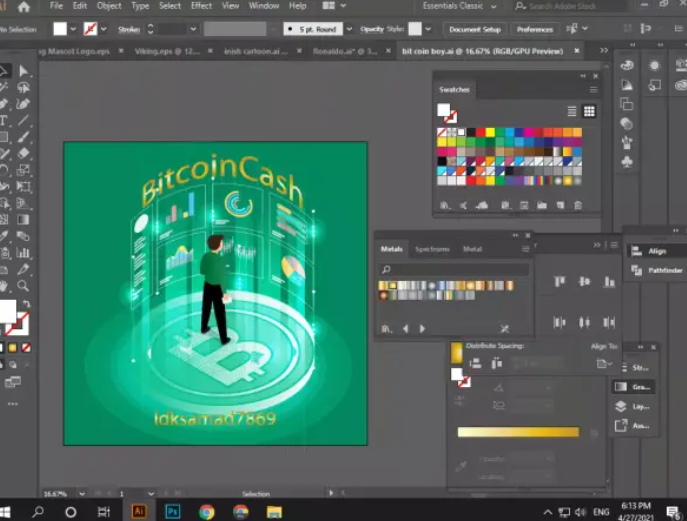Select the Curvature tool
The image size is (687, 521).
pos(23,104)
